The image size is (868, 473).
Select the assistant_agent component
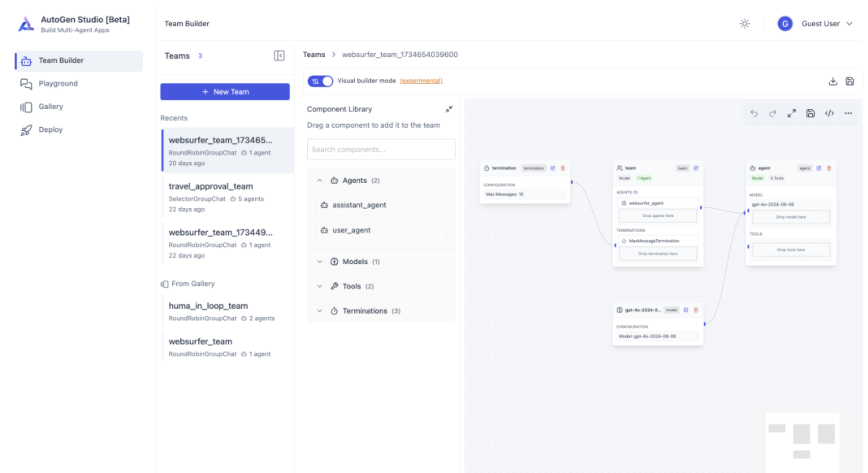tap(381, 205)
